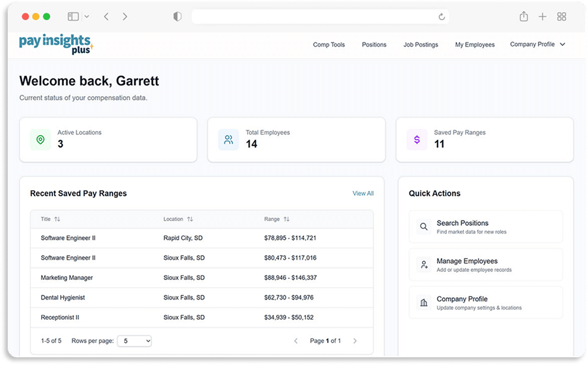The image size is (588, 365).
Task: Select the Receptionist II row title
Action: click(60, 317)
